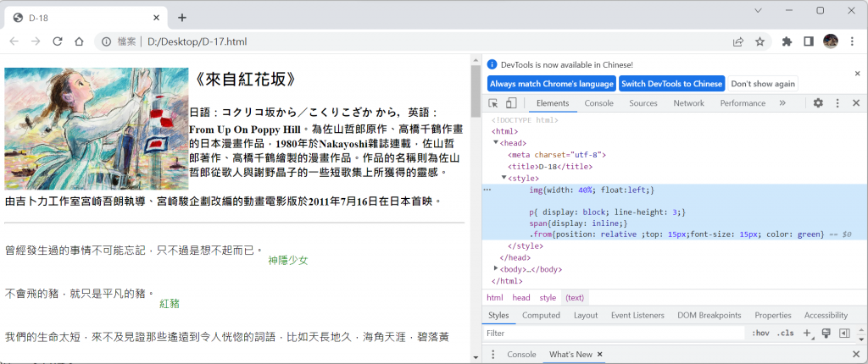Image resolution: width=868 pixels, height=364 pixels.
Task: Share this page using the share icon
Action: point(738,41)
